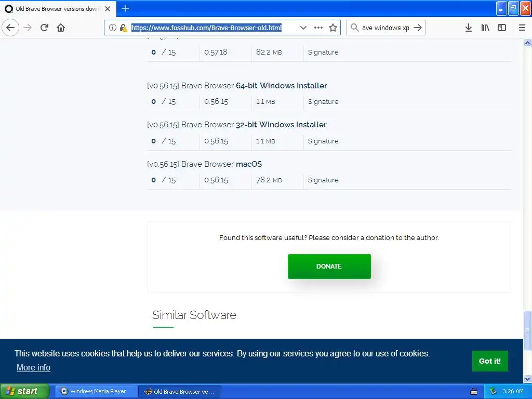Select Old Brave Browser taskbar button
Viewport: 532px width, 399px height.
click(x=180, y=392)
